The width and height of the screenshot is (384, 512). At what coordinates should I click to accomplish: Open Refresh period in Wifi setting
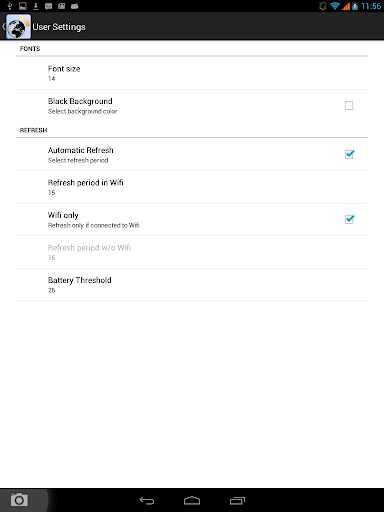[x=192, y=187]
